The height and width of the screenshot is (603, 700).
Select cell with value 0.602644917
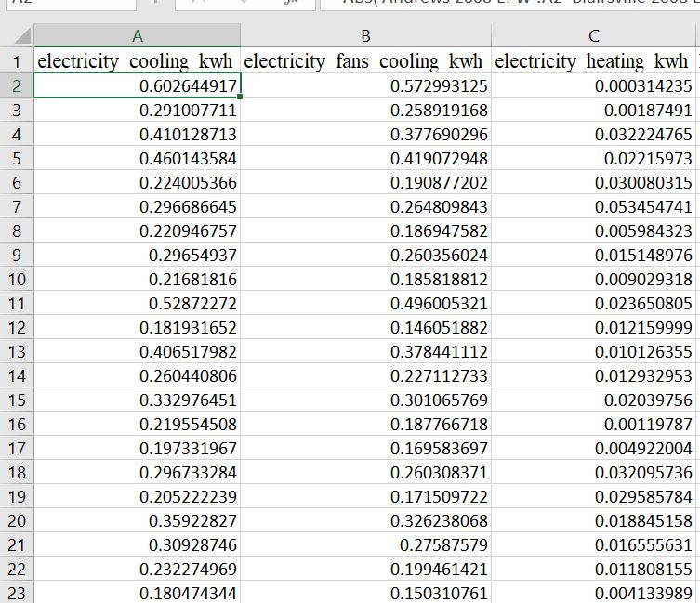coord(137,85)
